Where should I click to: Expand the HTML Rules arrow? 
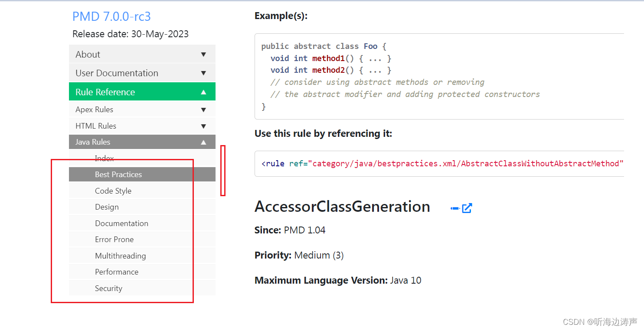coord(203,126)
